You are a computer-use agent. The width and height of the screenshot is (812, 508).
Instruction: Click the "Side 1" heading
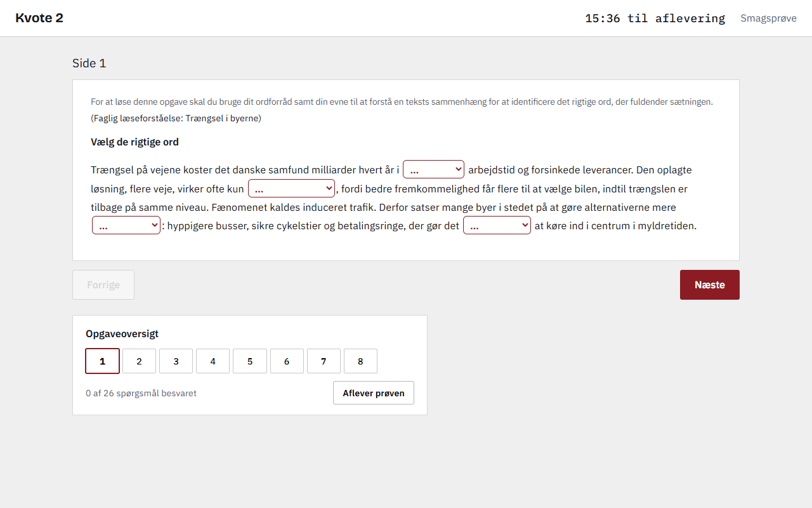coord(89,63)
